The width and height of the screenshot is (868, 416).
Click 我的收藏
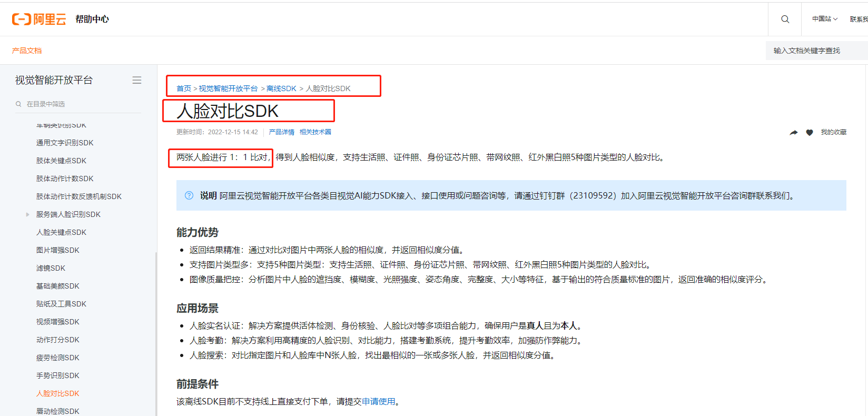coord(834,132)
